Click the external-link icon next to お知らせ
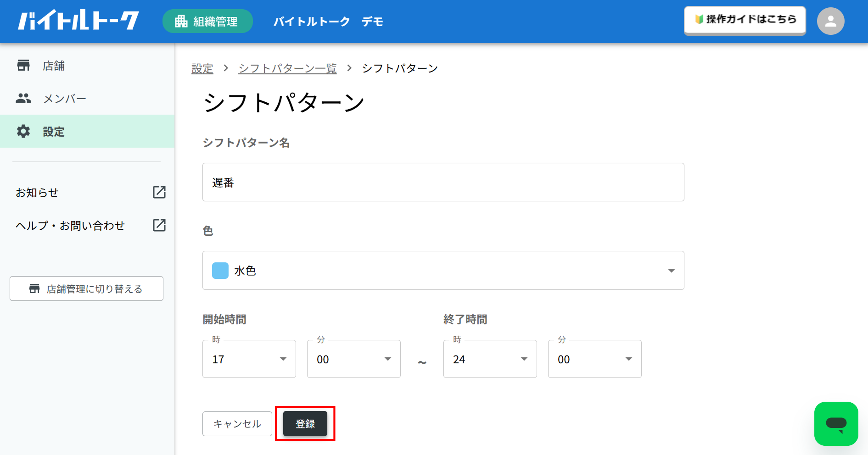Screen dimensions: 868x455 click(x=159, y=192)
